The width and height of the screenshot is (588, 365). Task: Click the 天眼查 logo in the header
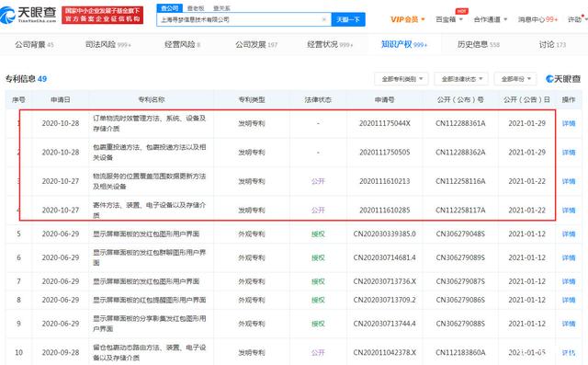pos(28,15)
